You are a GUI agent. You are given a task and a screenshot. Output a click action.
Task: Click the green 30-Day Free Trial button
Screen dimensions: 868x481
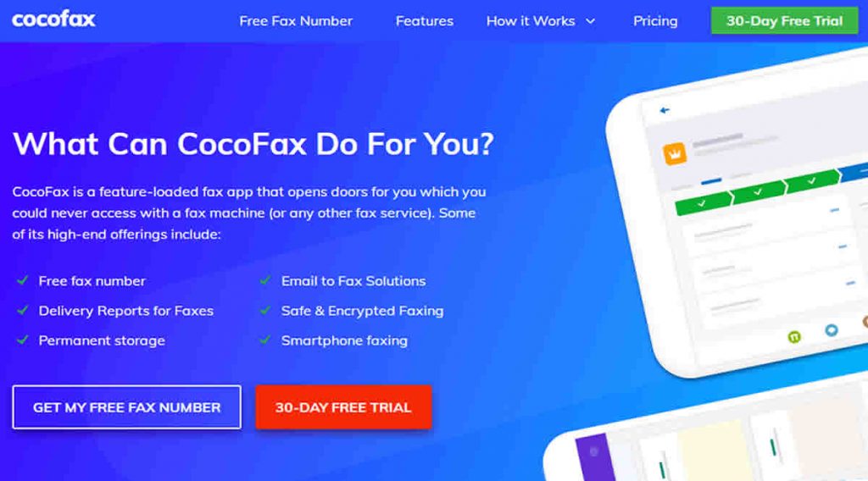point(784,20)
